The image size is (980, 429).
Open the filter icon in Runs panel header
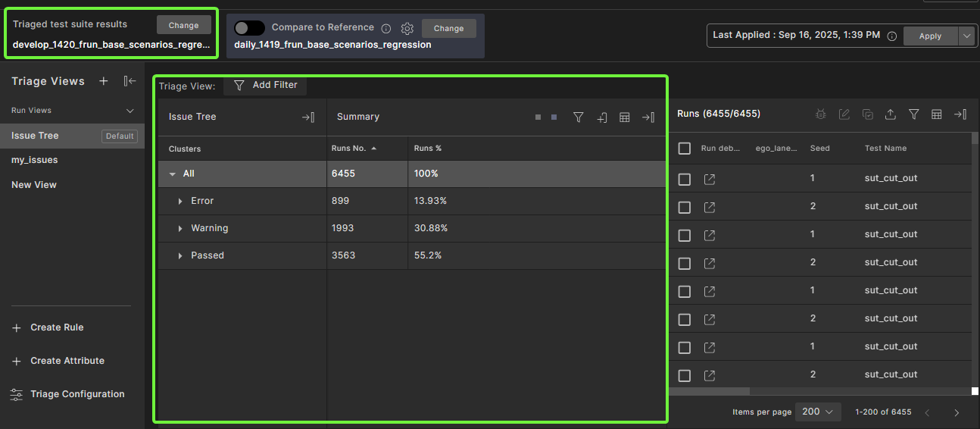[914, 114]
